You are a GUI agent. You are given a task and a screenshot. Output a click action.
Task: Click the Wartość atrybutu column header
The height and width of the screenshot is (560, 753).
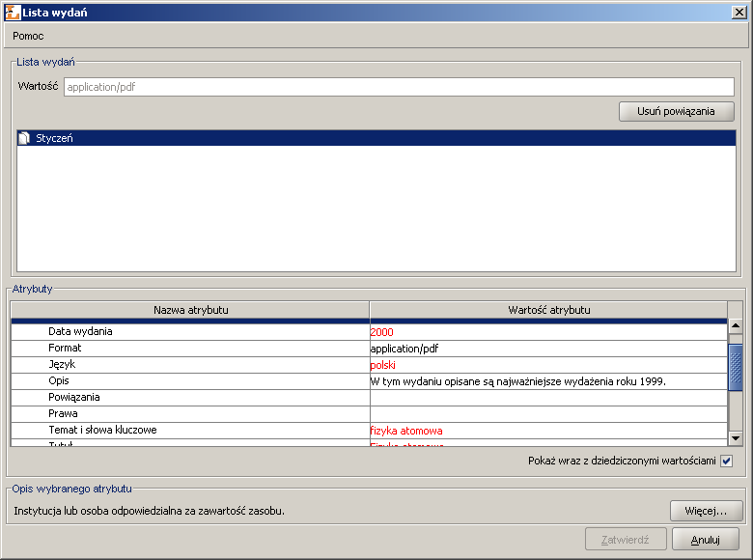pos(548,310)
